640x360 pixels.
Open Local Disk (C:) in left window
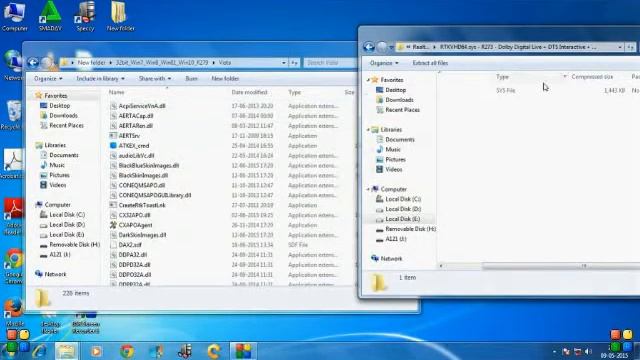(x=67, y=215)
